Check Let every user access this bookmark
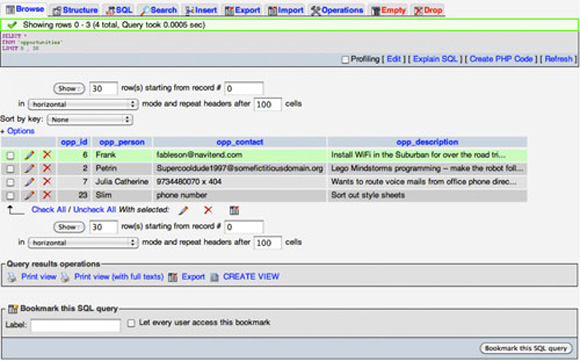 coord(131,323)
